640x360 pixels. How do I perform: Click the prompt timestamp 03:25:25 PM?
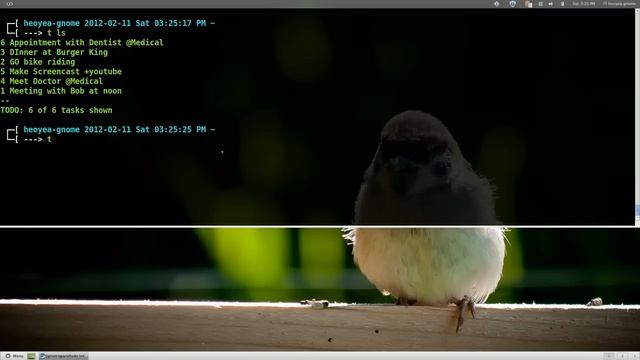(x=180, y=129)
